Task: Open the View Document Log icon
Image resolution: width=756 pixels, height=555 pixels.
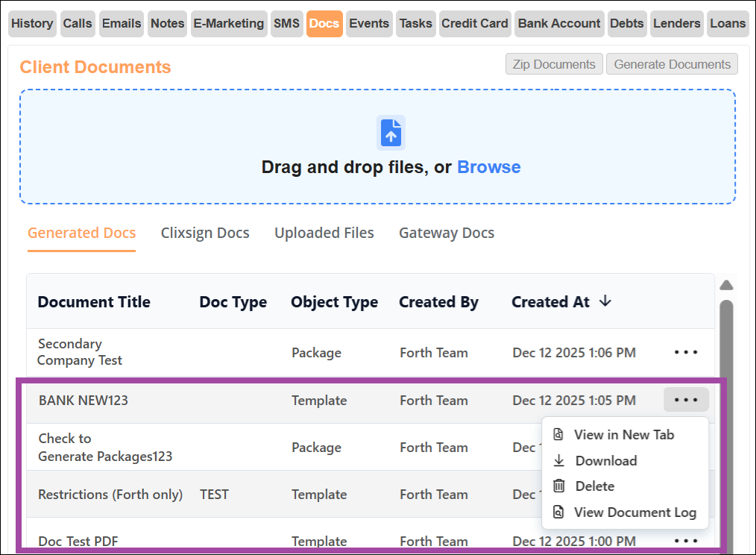Action: coord(559,512)
